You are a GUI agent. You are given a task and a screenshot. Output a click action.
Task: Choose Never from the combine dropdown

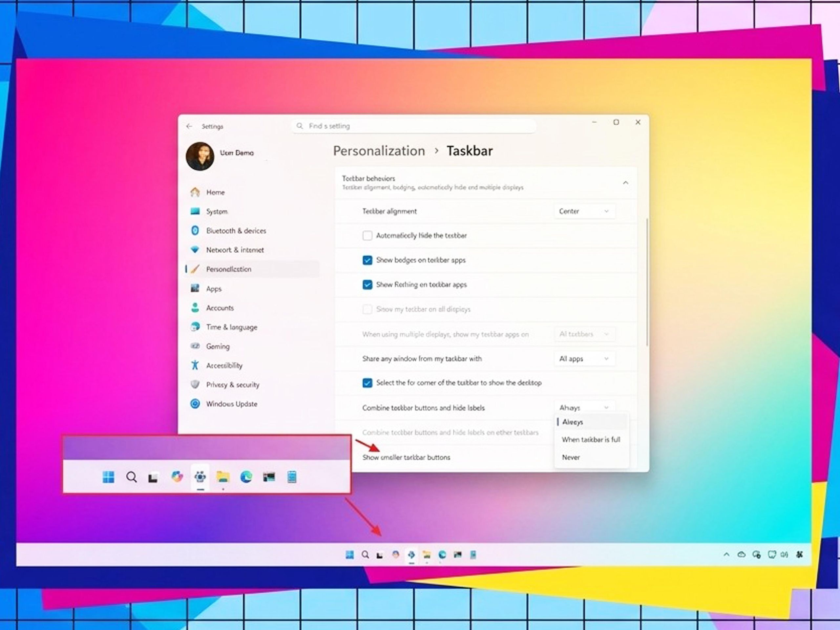pos(571,457)
